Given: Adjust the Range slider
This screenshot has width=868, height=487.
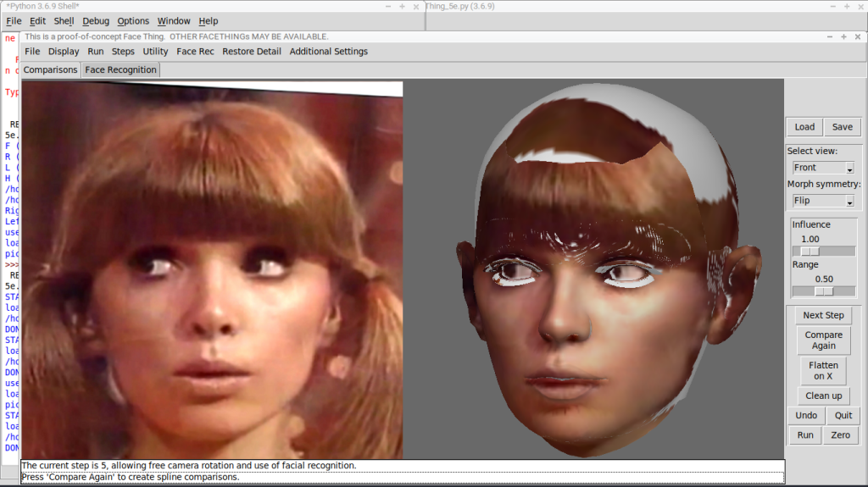Looking at the screenshot, I should point(824,291).
